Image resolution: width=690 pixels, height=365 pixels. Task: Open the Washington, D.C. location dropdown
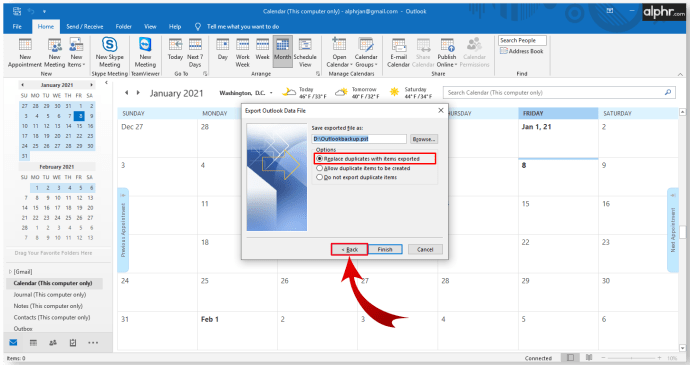[271, 93]
